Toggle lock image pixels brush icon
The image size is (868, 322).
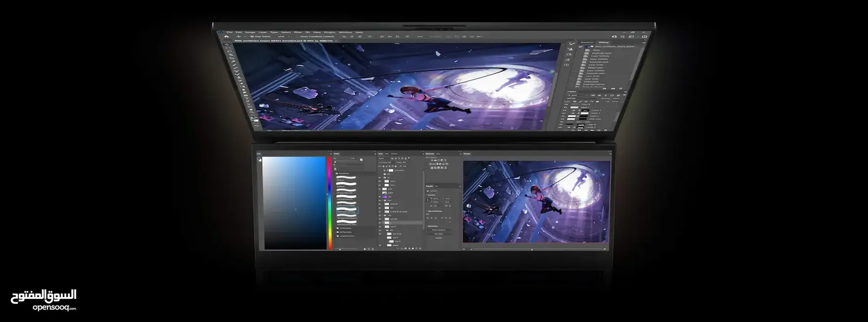click(x=387, y=166)
